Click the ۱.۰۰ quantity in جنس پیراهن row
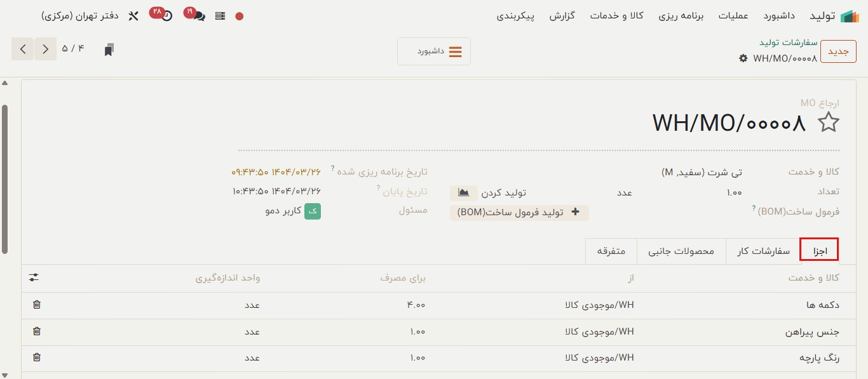The image size is (868, 379). (x=417, y=331)
